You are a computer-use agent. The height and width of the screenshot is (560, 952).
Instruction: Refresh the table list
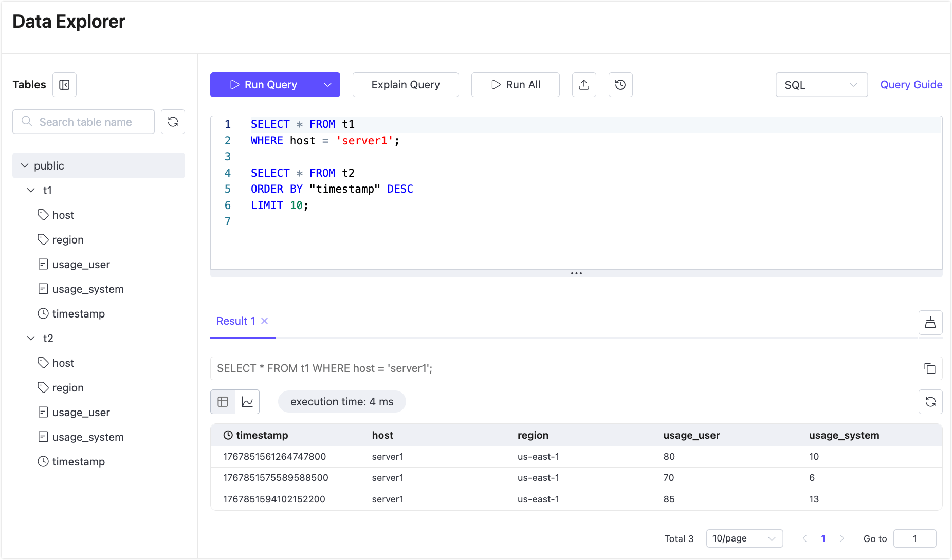coord(173,122)
